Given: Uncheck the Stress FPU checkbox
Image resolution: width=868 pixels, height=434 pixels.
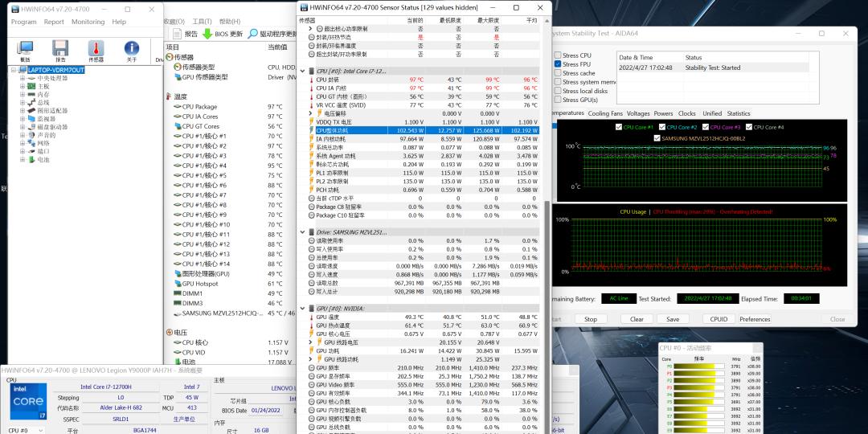Looking at the screenshot, I should coord(558,64).
